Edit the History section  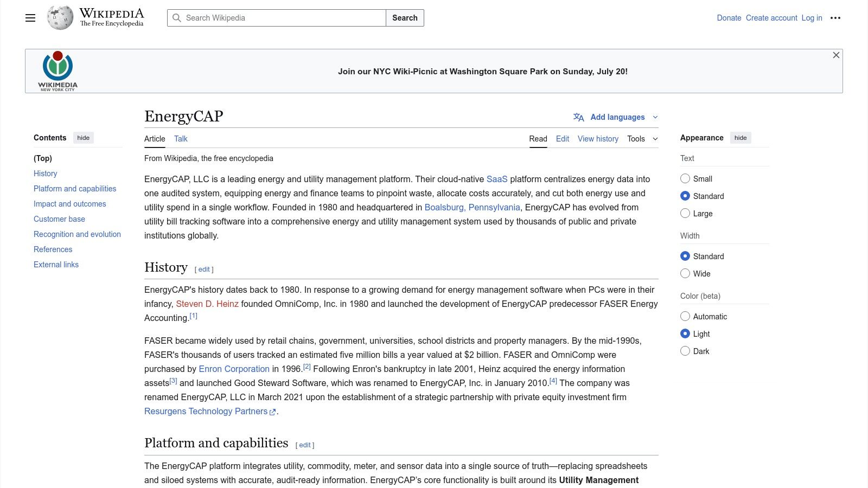click(204, 269)
